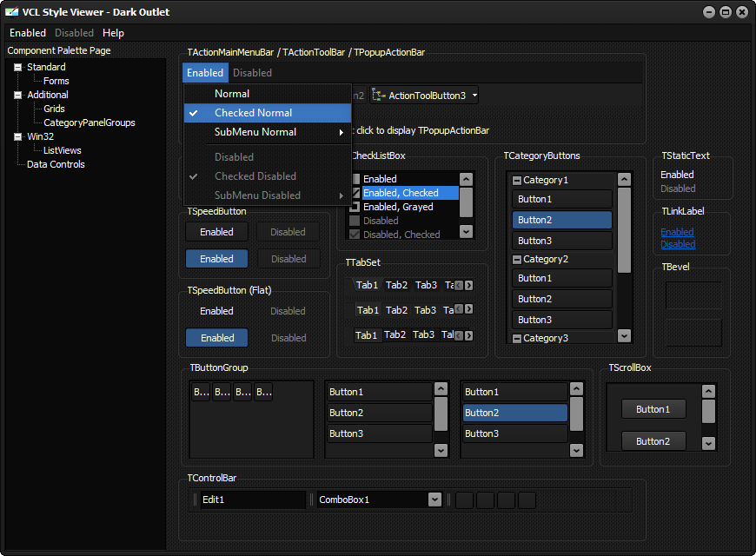Viewport: 756px width, 556px height.
Task: Click TScrollBox scroll down arrow
Action: pyautogui.click(x=708, y=443)
